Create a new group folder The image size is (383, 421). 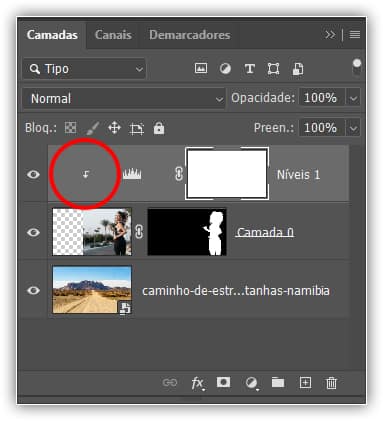point(278,382)
